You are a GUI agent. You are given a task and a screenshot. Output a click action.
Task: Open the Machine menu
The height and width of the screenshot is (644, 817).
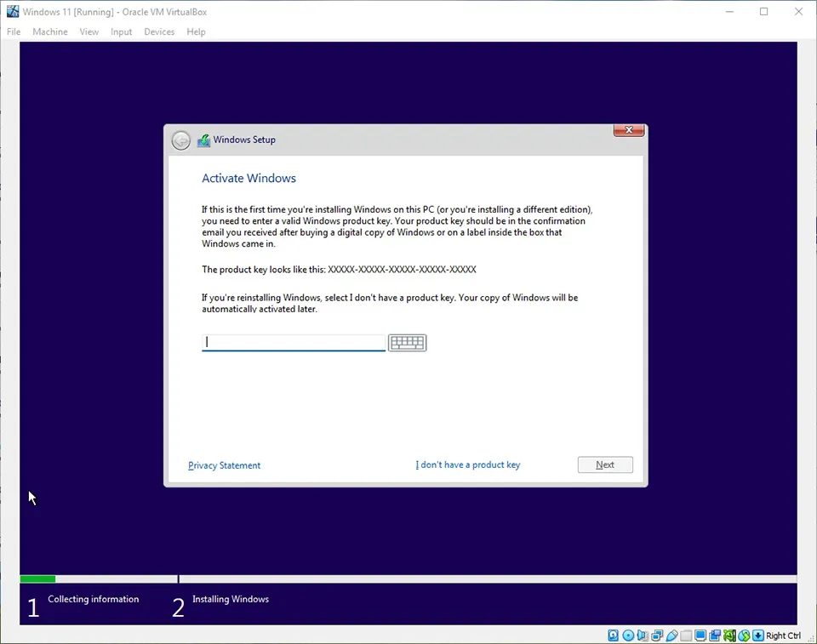50,31
